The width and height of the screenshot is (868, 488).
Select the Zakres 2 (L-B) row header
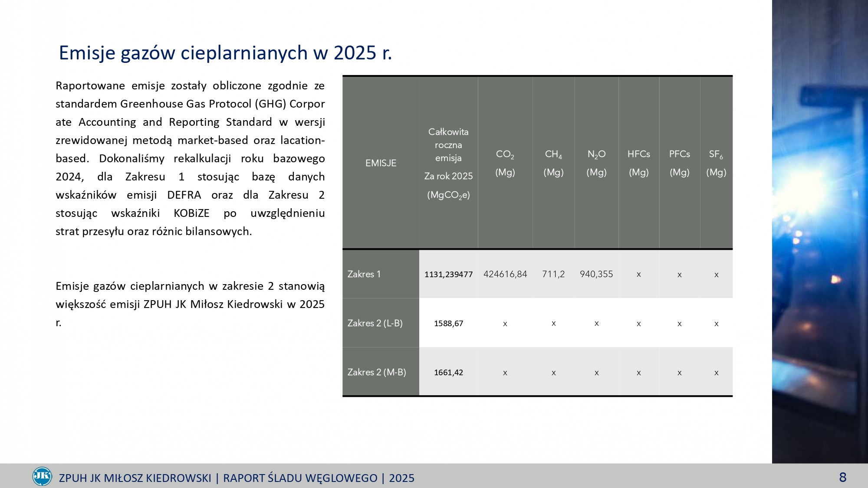[380, 323]
